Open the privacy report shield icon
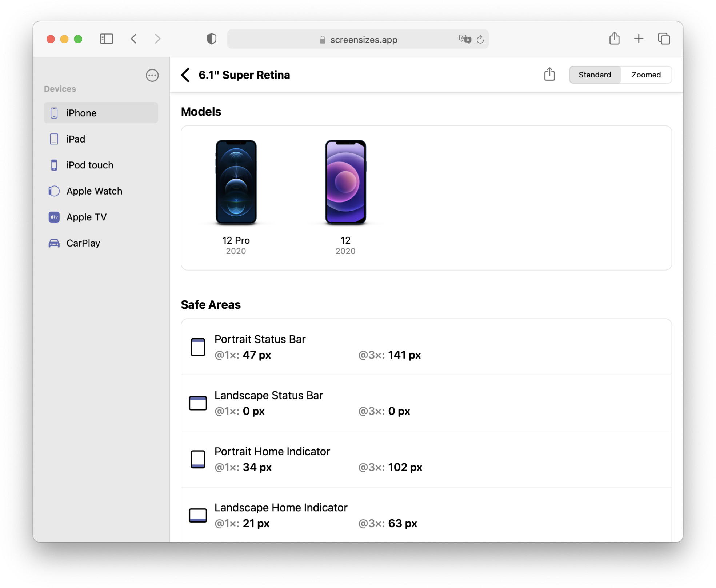This screenshot has width=716, height=588. (212, 39)
